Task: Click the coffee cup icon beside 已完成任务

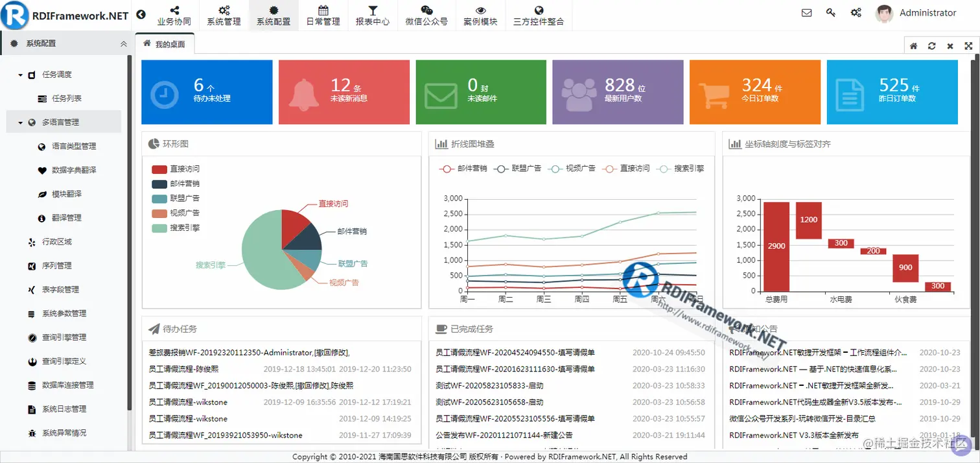Action: tap(441, 329)
